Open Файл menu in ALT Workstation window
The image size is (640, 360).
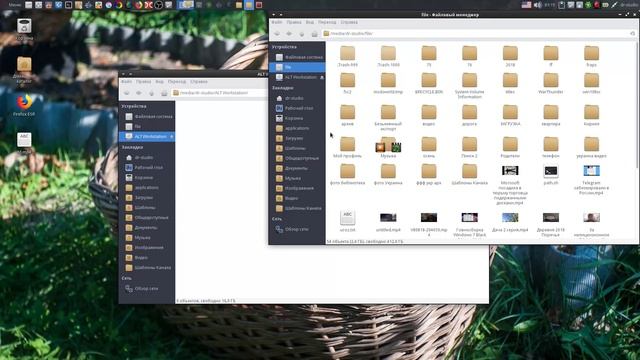point(127,82)
